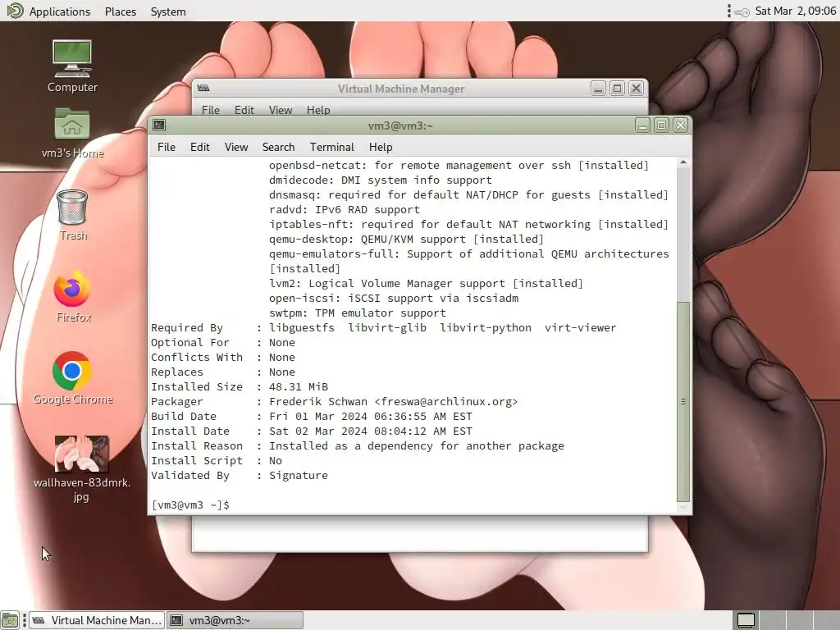The width and height of the screenshot is (840, 630).
Task: Click the 'swtpm: TPM emulator support' line
Action: pyautogui.click(x=358, y=313)
